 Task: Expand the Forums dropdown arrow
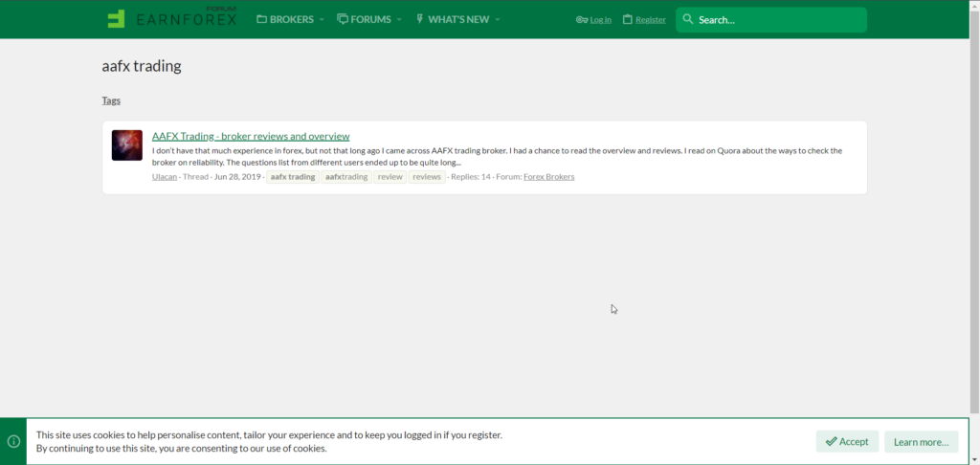tap(399, 19)
